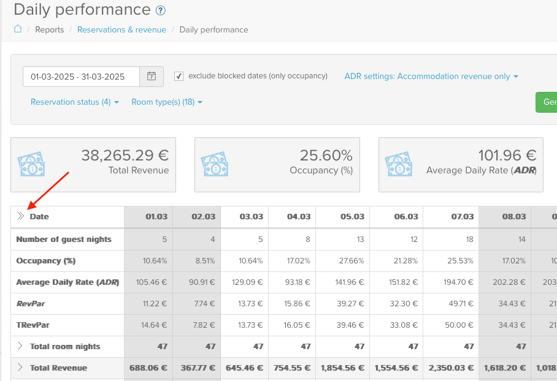Select the 01.03 column header
Screen dimensions: 557x381
tap(148, 217)
